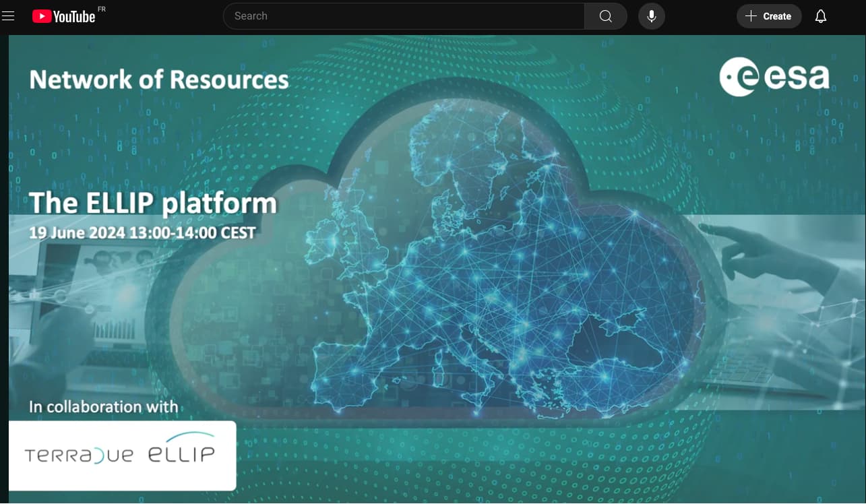
Task: Click the Terradue logo in the video
Action: (79, 455)
